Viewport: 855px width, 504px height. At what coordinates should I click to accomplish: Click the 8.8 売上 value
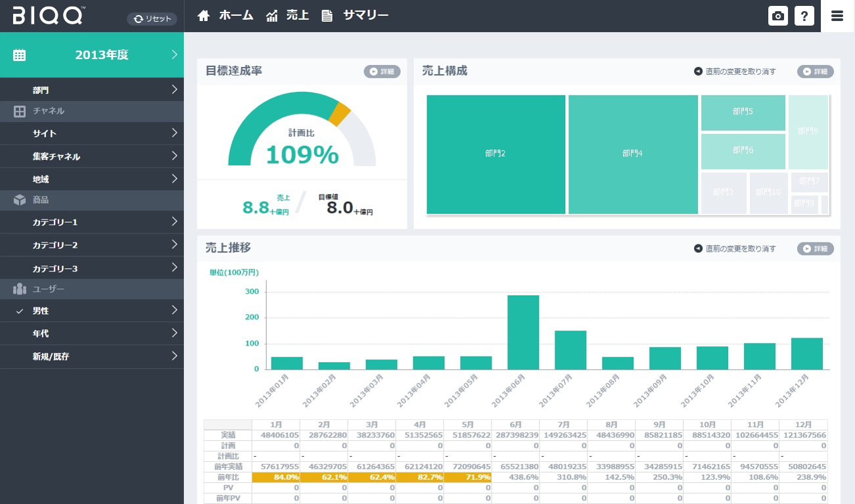click(257, 208)
